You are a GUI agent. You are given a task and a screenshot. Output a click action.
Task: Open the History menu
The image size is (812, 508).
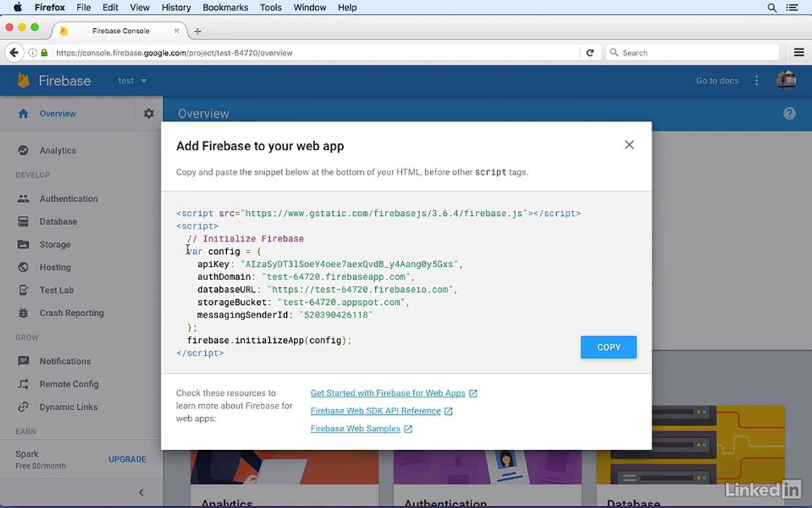(176, 7)
